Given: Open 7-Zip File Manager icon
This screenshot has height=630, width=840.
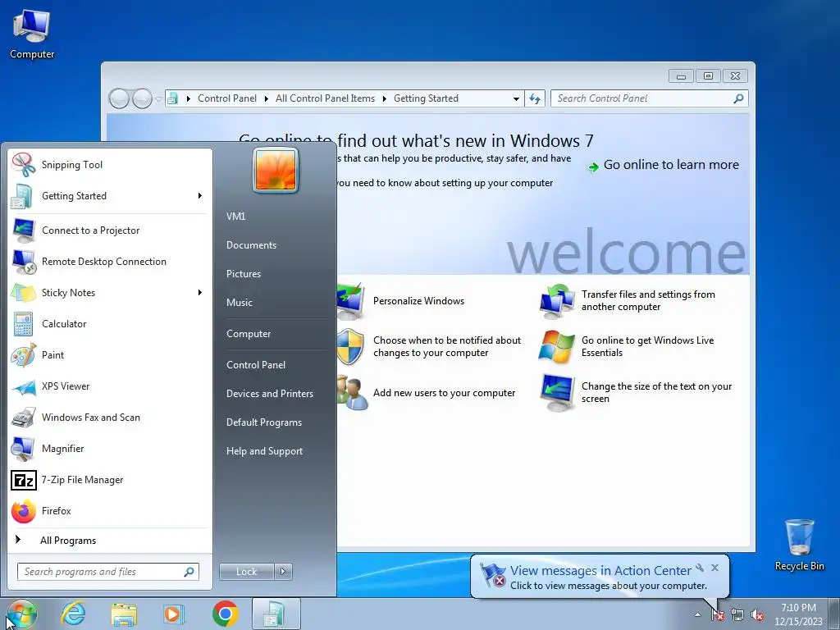Looking at the screenshot, I should pyautogui.click(x=24, y=480).
